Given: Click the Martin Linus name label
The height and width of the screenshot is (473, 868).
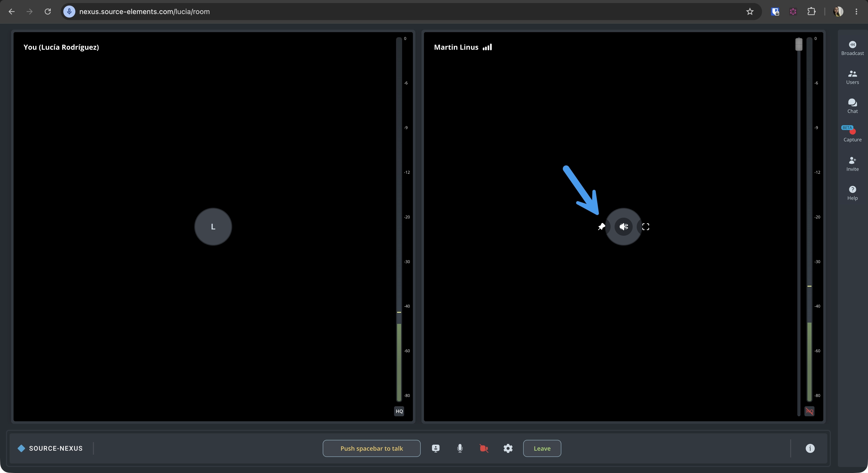Looking at the screenshot, I should 456,47.
